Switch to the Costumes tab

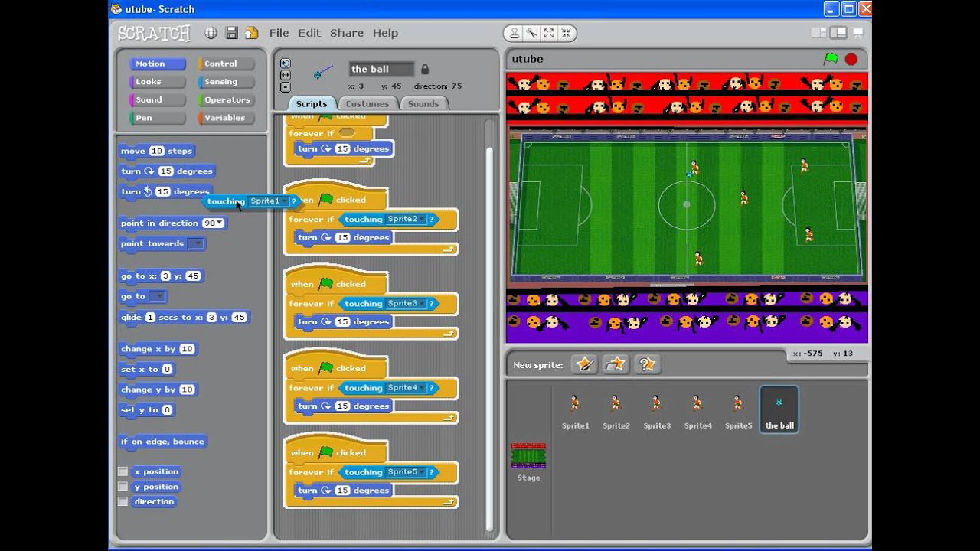pos(367,104)
